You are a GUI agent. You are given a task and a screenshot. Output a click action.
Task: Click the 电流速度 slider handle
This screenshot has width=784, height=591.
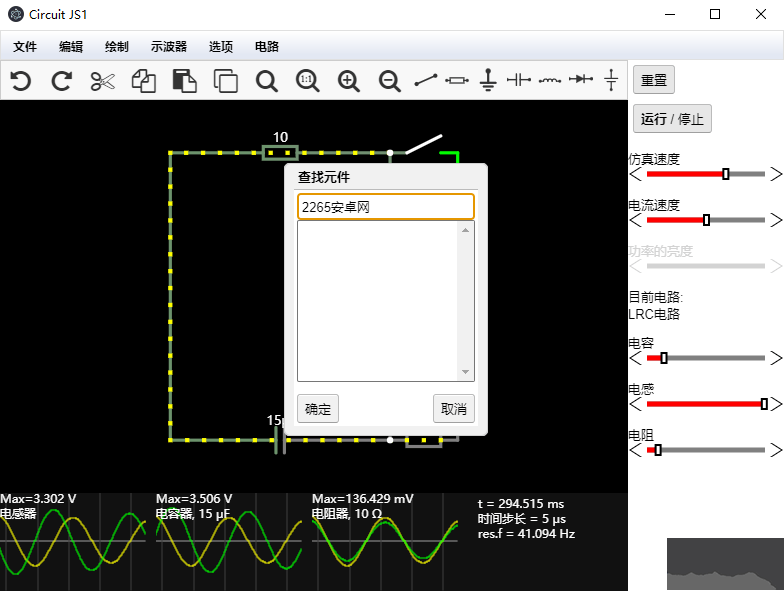(706, 220)
